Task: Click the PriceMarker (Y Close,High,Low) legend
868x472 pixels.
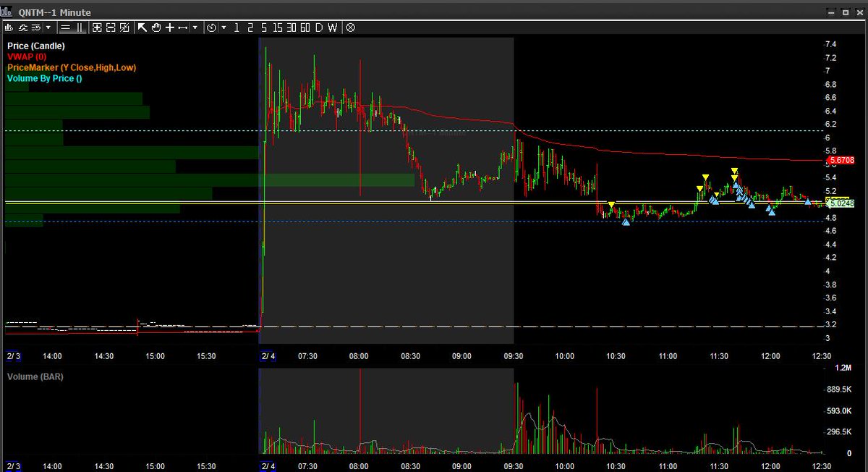Action: tap(72, 67)
